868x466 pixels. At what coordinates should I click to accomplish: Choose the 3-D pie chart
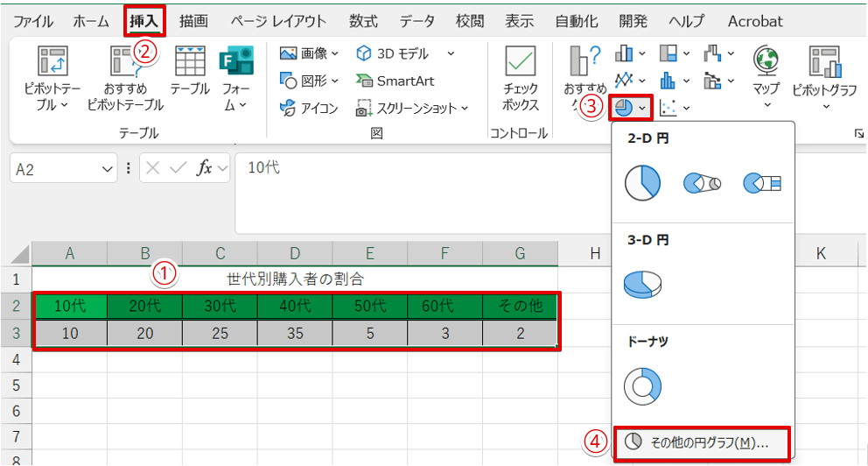[x=642, y=284]
